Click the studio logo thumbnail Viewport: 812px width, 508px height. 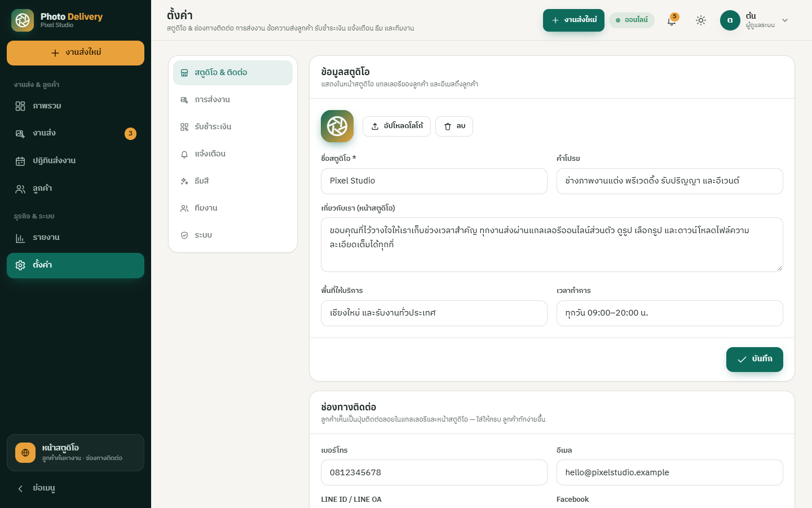coord(337,126)
